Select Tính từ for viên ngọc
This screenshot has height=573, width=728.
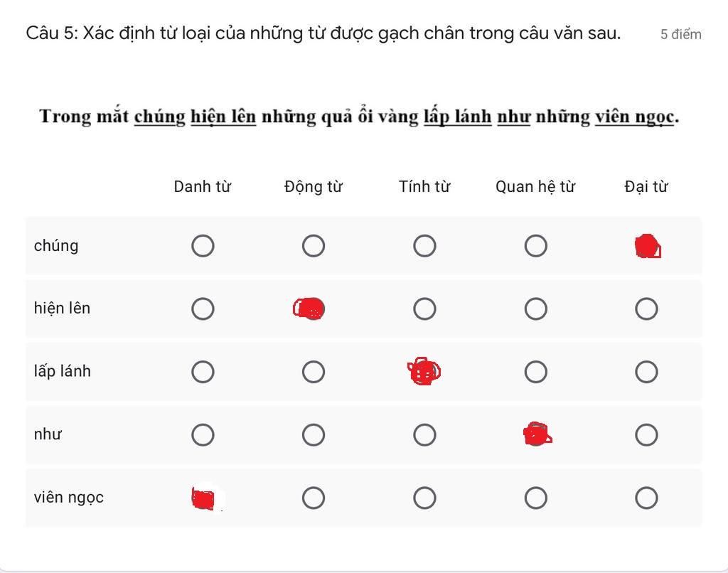(x=424, y=498)
